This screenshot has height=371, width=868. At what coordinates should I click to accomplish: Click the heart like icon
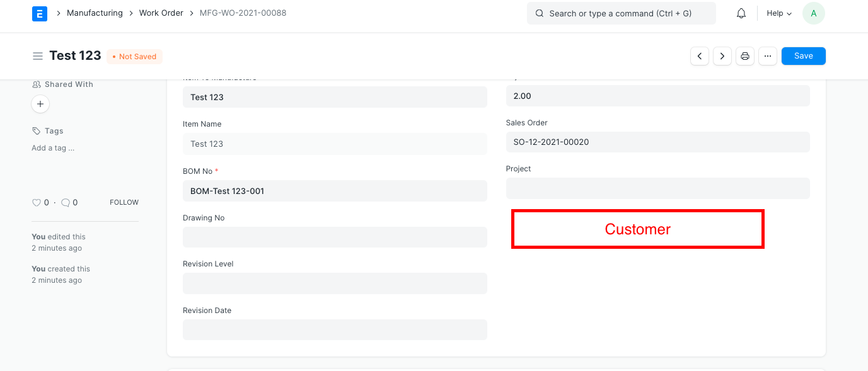pos(36,202)
